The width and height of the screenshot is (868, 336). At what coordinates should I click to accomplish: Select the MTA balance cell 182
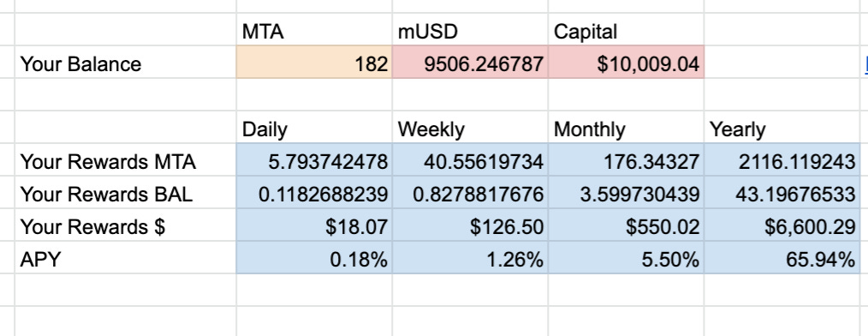(x=314, y=63)
